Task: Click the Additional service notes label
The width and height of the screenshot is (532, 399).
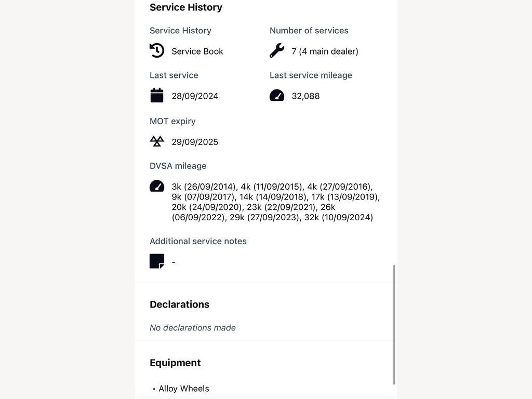Action: 198,241
